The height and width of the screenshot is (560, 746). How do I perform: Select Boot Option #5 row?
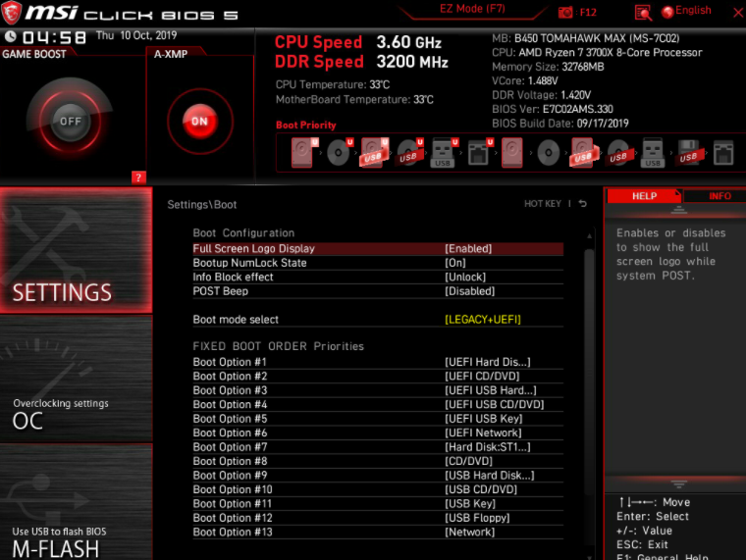[378, 419]
